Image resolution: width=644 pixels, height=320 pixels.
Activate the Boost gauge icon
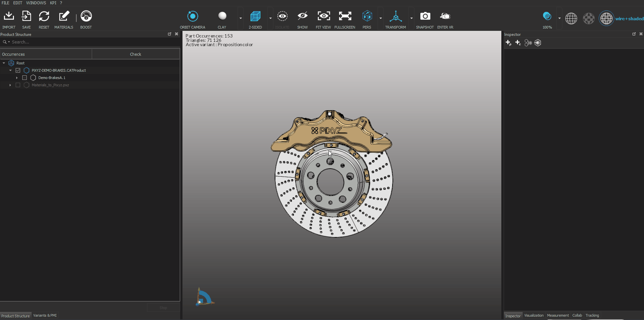click(x=86, y=16)
